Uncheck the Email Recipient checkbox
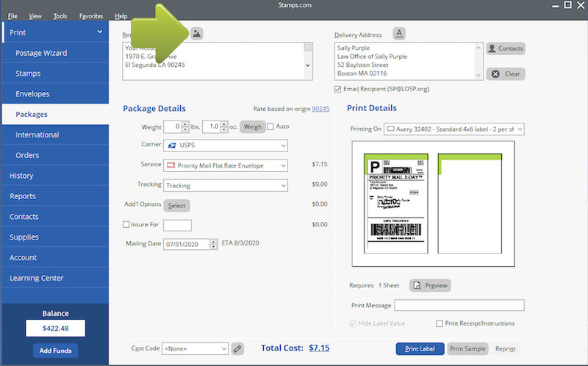The image size is (588, 366). pos(338,89)
